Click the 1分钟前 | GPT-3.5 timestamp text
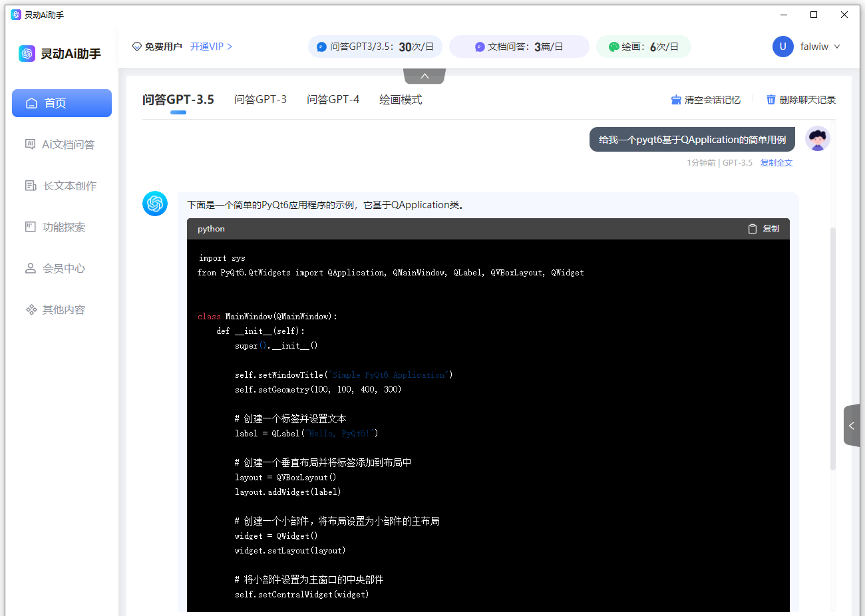This screenshot has width=865, height=616. click(x=719, y=163)
